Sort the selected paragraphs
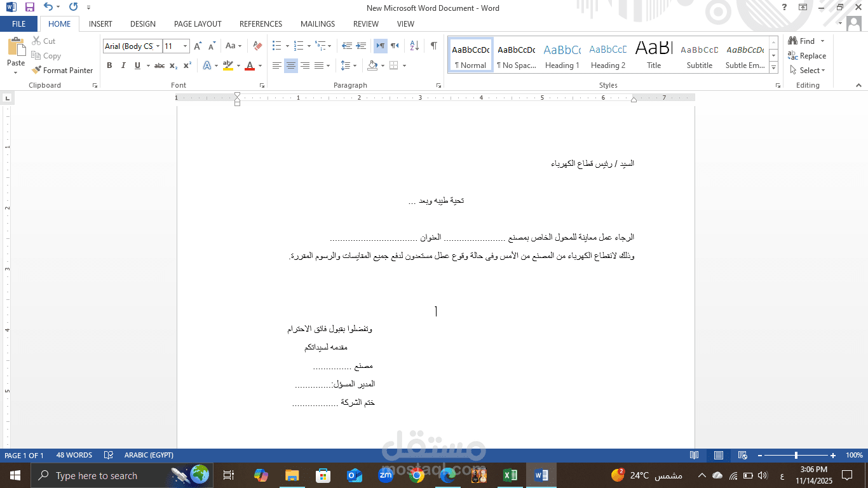Image resolution: width=868 pixels, height=488 pixels. [414, 46]
